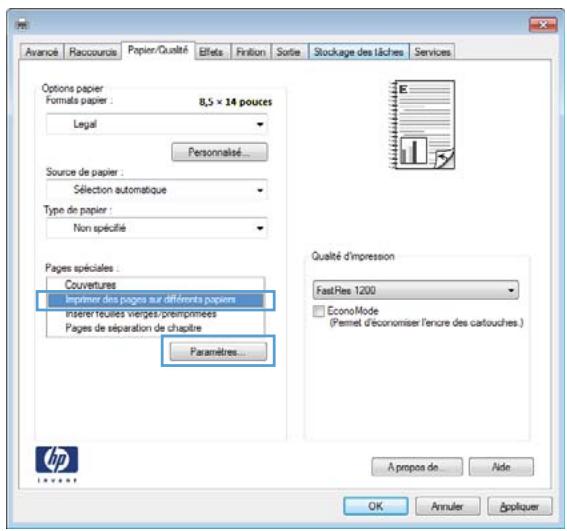Open the Legal paper format dropdown
This screenshot has height=531, width=567.
coord(157,124)
